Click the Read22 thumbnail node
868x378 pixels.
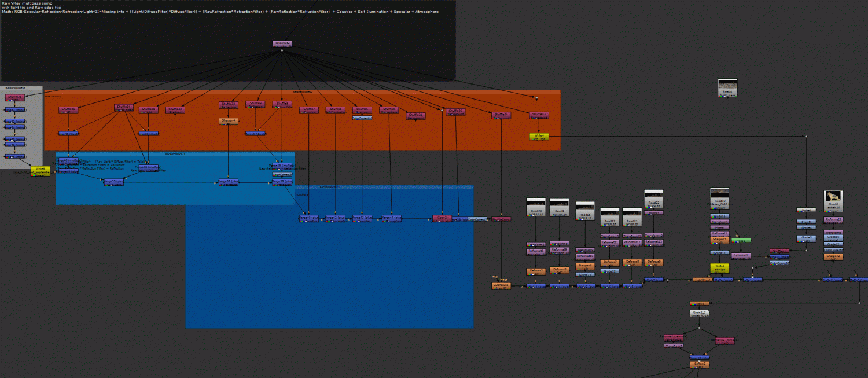point(653,199)
